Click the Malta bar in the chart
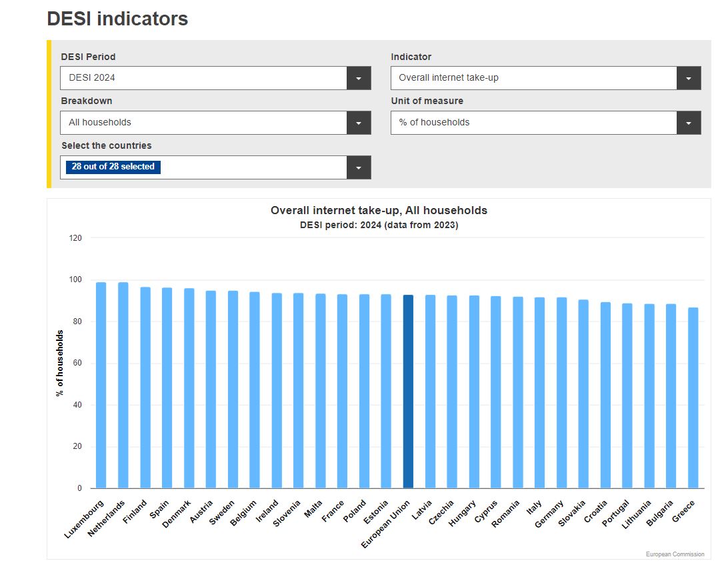 pos(321,391)
